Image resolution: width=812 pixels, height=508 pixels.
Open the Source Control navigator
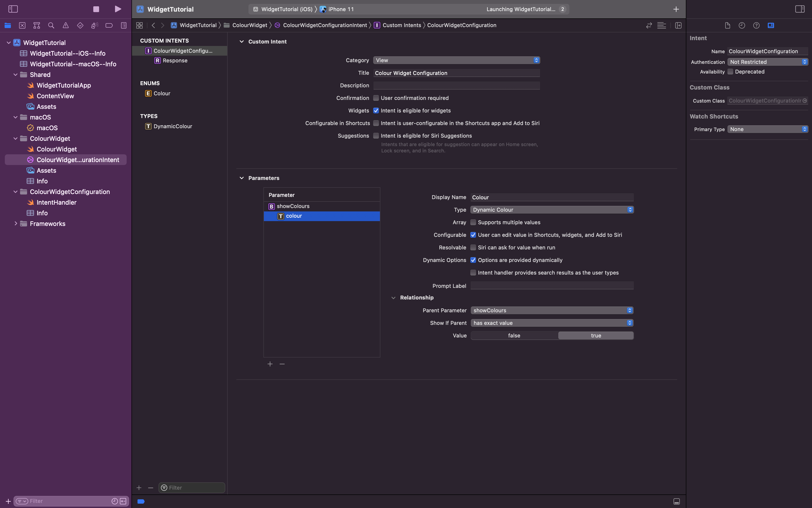click(22, 25)
